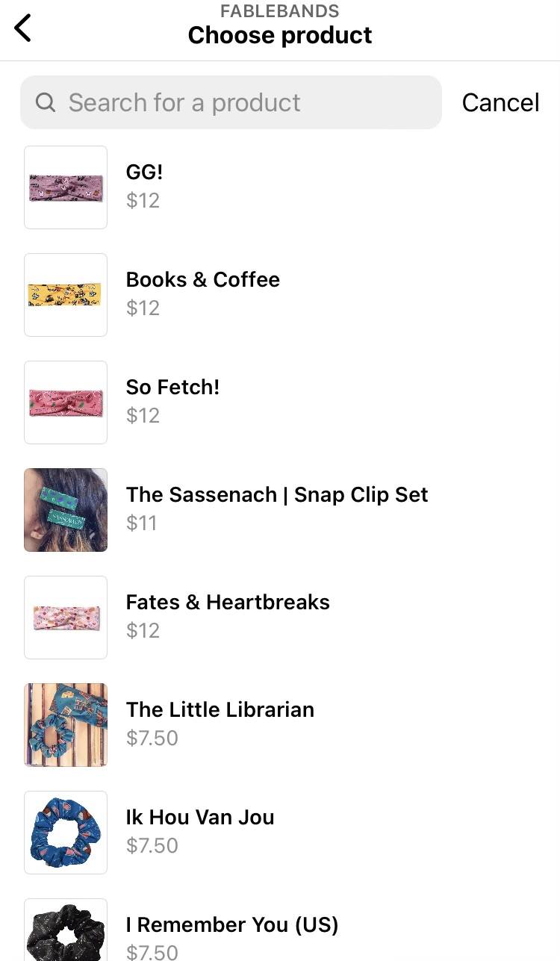Open the GG! headband thumbnail
Image resolution: width=560 pixels, height=961 pixels.
(x=66, y=187)
